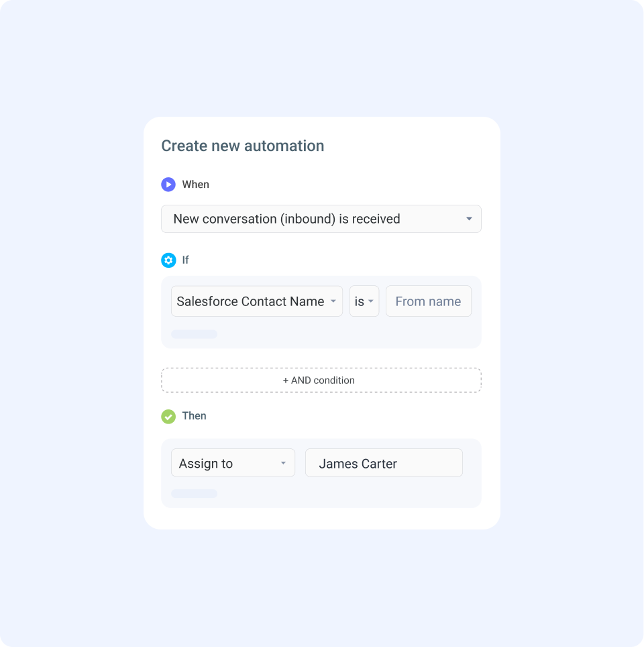Select "New conversation (inbound) is received" trigger text
The image size is (644, 647).
[286, 219]
